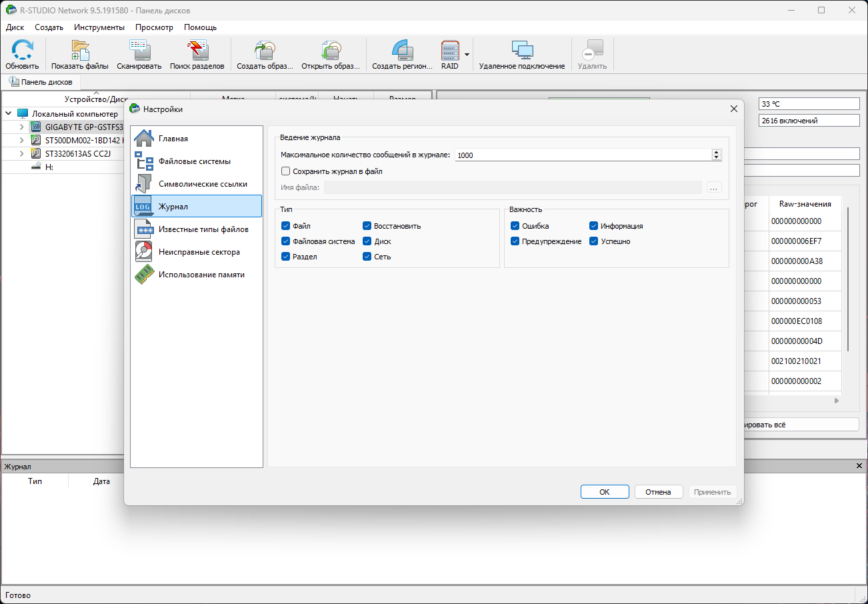Click the Отмена button
The height and width of the screenshot is (604, 868).
point(658,492)
